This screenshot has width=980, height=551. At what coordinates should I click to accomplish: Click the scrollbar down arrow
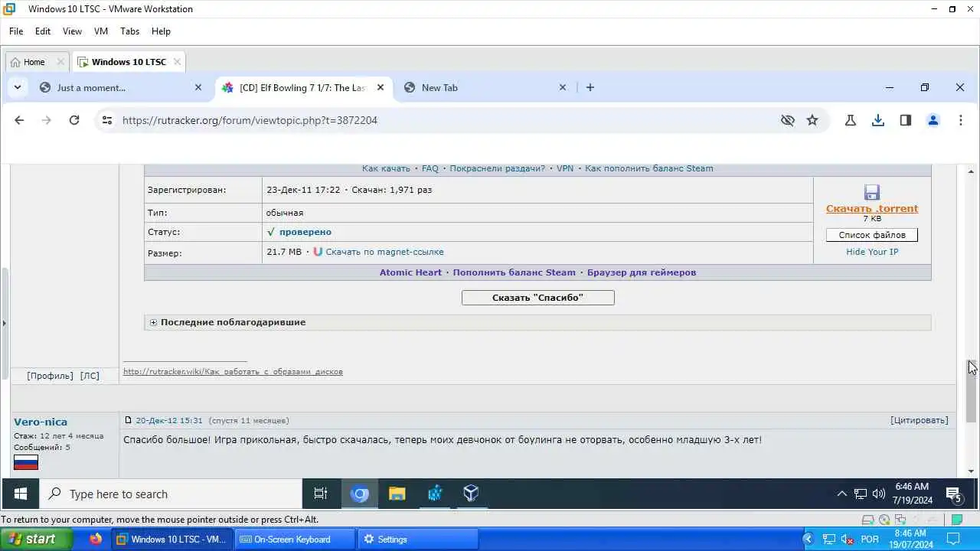[971, 471]
